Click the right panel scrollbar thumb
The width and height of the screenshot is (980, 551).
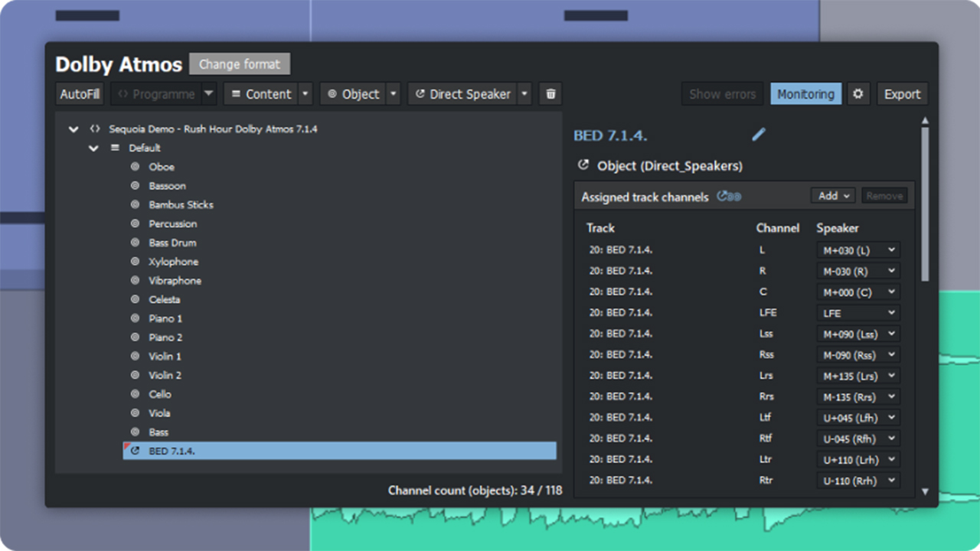[925, 203]
